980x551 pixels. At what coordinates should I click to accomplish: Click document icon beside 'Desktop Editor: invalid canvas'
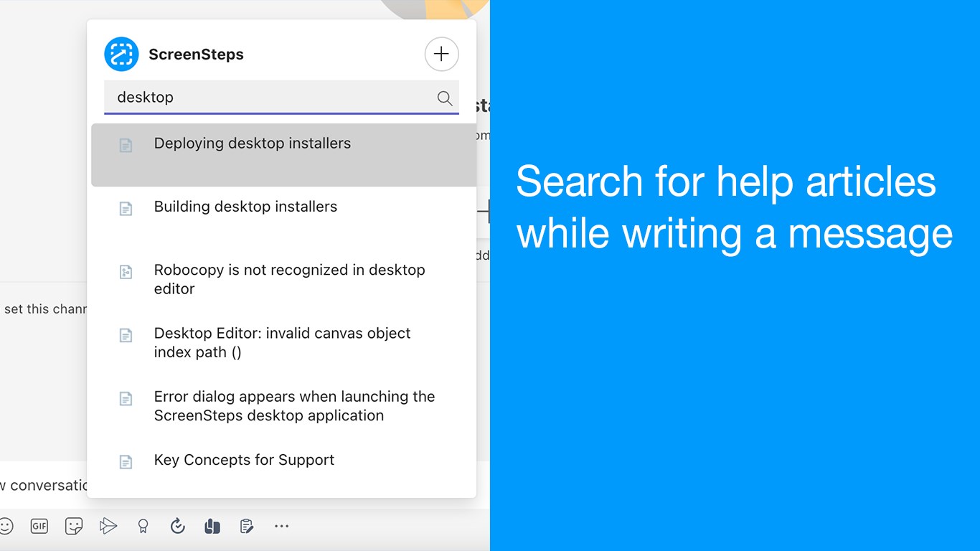[126, 335]
